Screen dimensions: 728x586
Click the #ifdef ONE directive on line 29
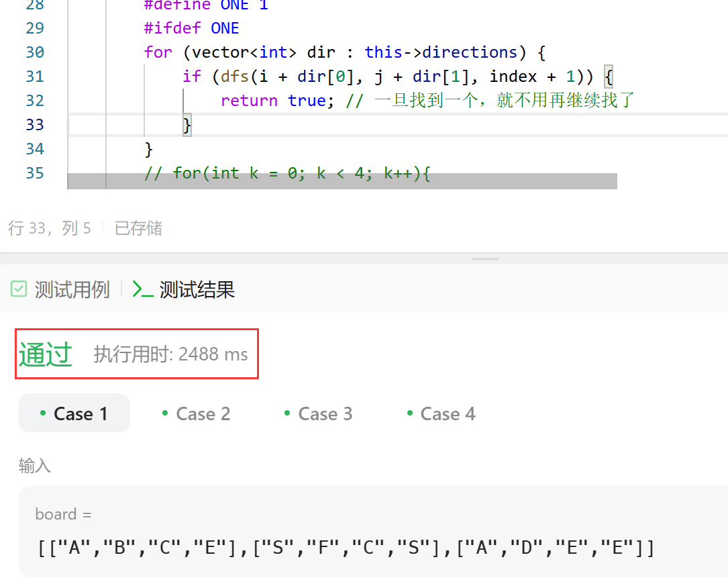[191, 28]
